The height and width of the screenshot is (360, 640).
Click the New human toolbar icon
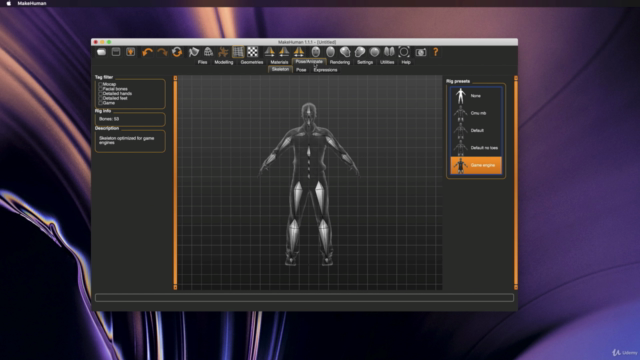[x=101, y=52]
